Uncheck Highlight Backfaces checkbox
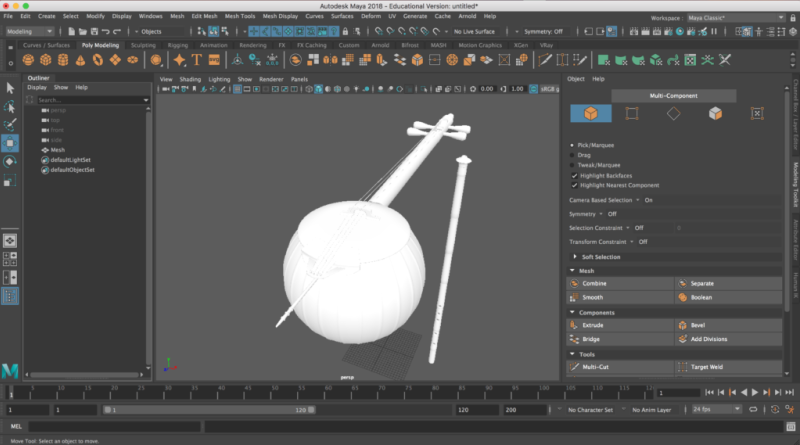Viewport: 800px width, 445px height. point(573,175)
